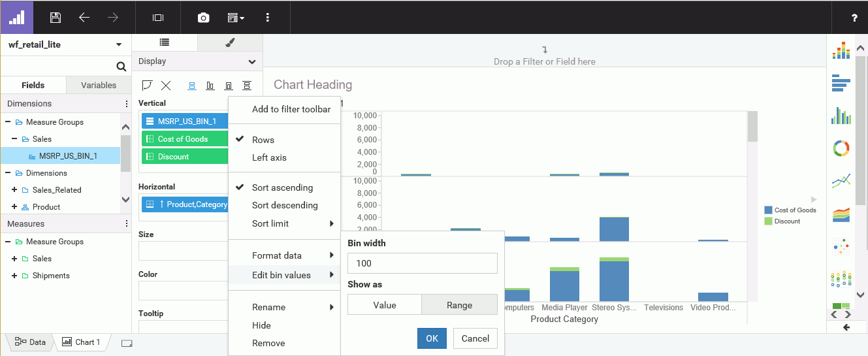Open the wf_retail_lite data source dropdown
Viewport: 868px width, 356px height.
tap(118, 45)
